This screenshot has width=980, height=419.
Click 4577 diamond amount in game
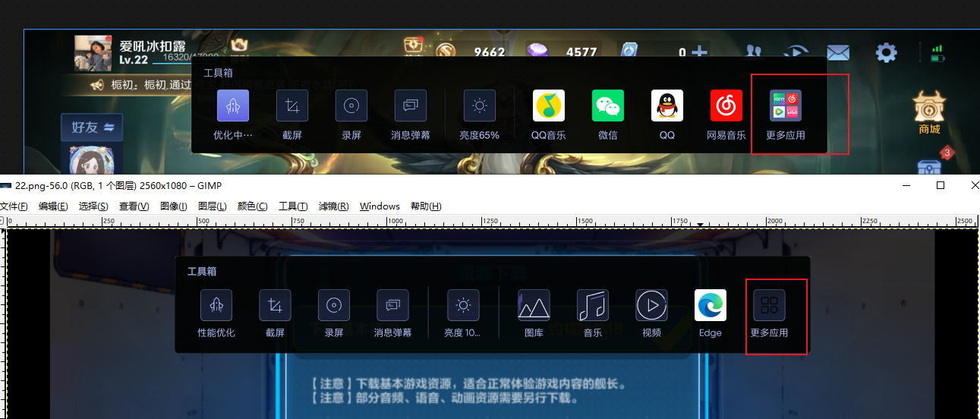pyautogui.click(x=581, y=52)
